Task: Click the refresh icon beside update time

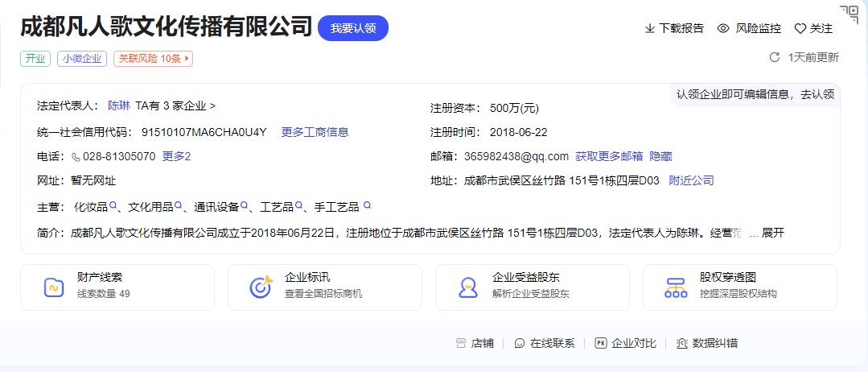Action: click(775, 57)
